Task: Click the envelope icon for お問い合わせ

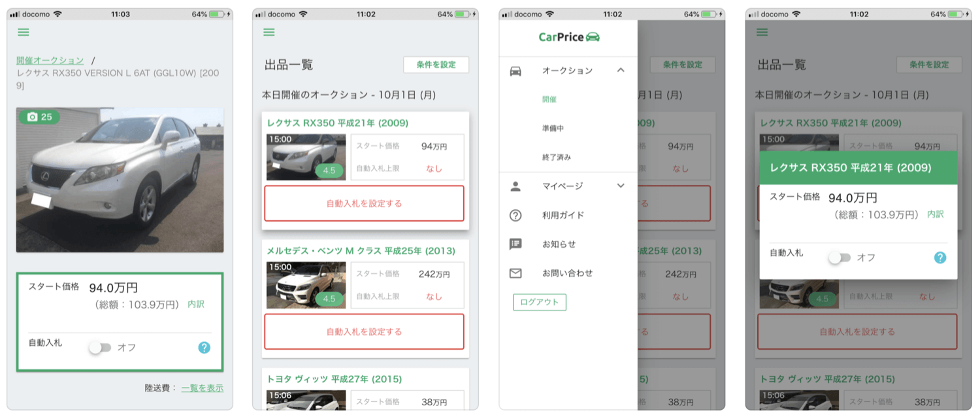Action: [515, 273]
